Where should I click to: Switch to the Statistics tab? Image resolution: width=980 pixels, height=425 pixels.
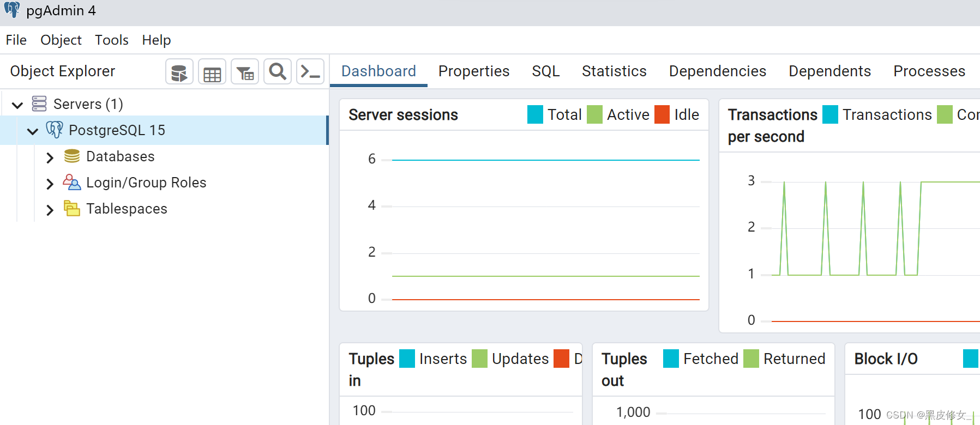(x=614, y=71)
